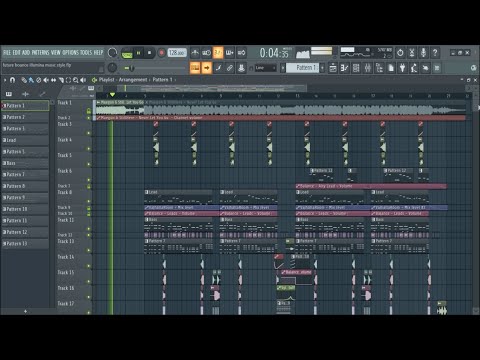Click the 128 tempo display
This screenshot has width=480, height=360.
[x=177, y=53]
